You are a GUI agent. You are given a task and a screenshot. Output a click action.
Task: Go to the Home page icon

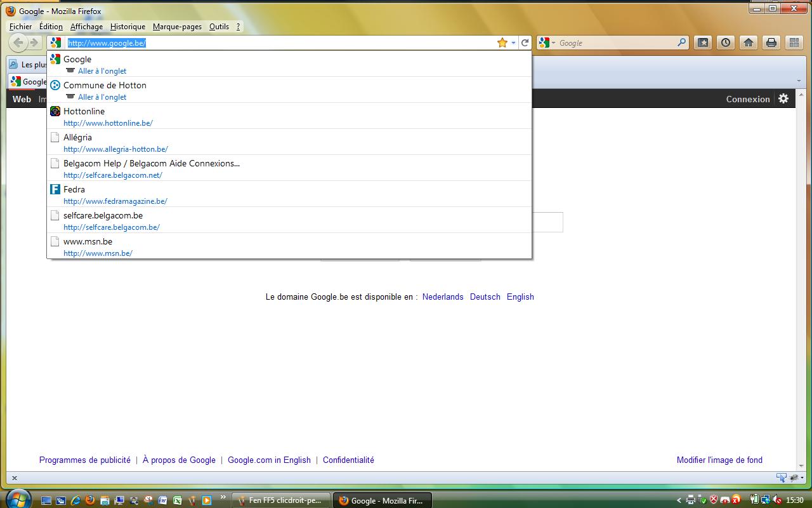tap(749, 43)
